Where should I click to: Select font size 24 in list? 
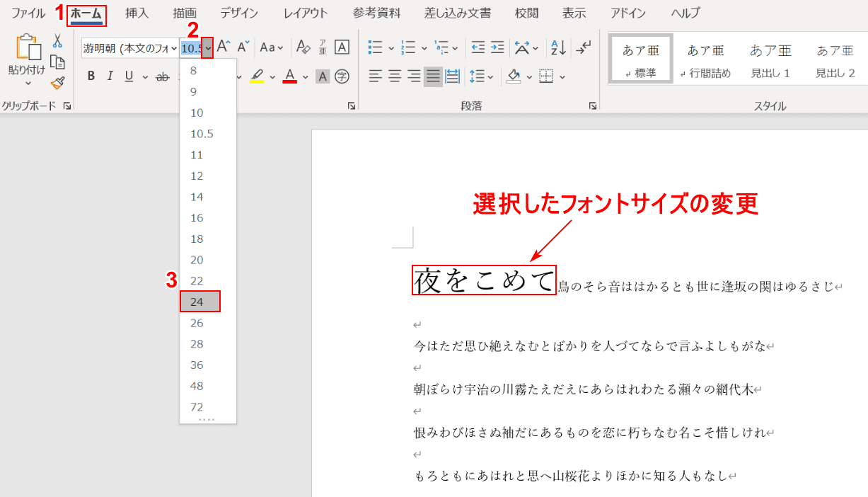coord(200,302)
